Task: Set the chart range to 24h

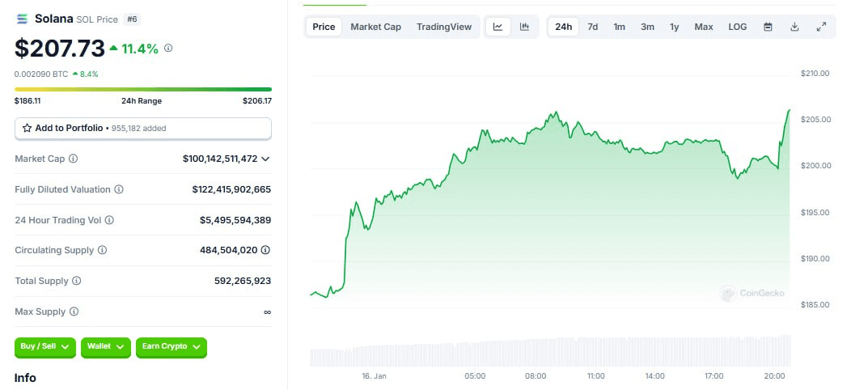Action: click(564, 27)
